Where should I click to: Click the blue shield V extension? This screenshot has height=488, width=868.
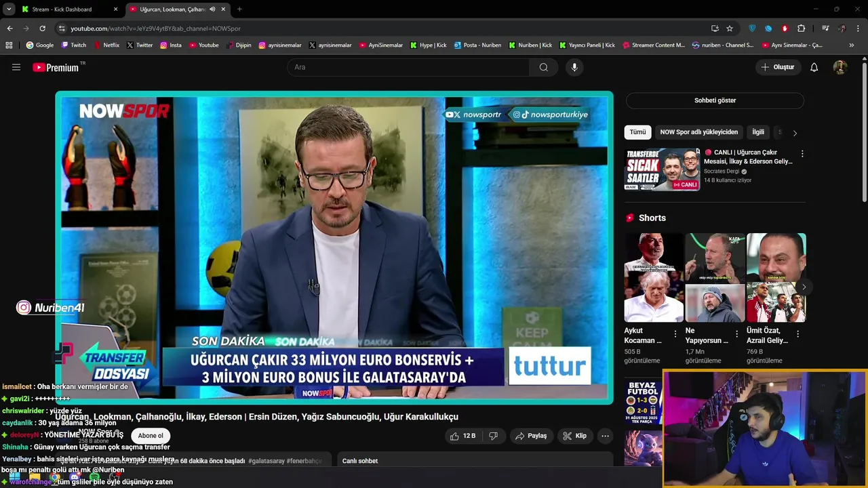click(752, 28)
